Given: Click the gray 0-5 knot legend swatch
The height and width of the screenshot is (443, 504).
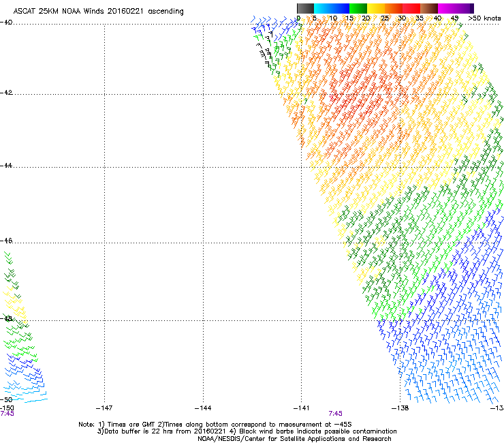Looking at the screenshot, I should (305, 8).
